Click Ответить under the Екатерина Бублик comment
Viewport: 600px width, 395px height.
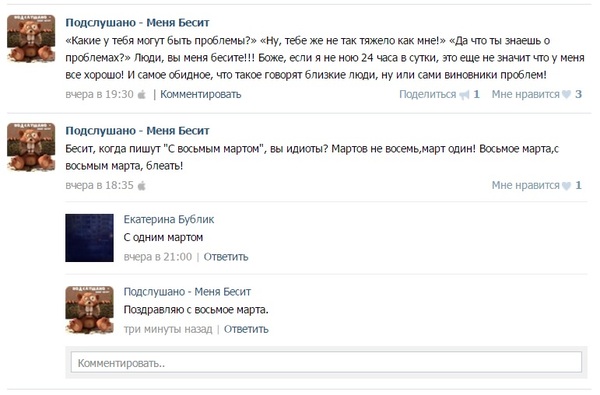[x=226, y=257]
